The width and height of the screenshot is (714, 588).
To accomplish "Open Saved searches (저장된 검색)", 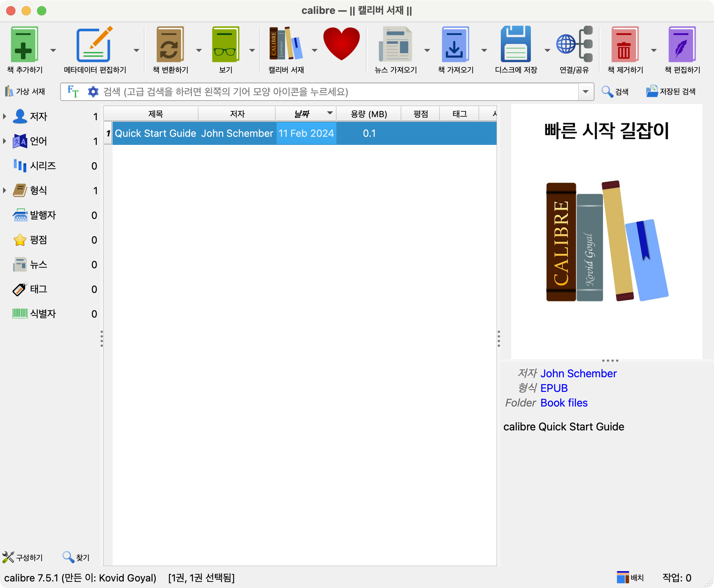I will coord(671,92).
